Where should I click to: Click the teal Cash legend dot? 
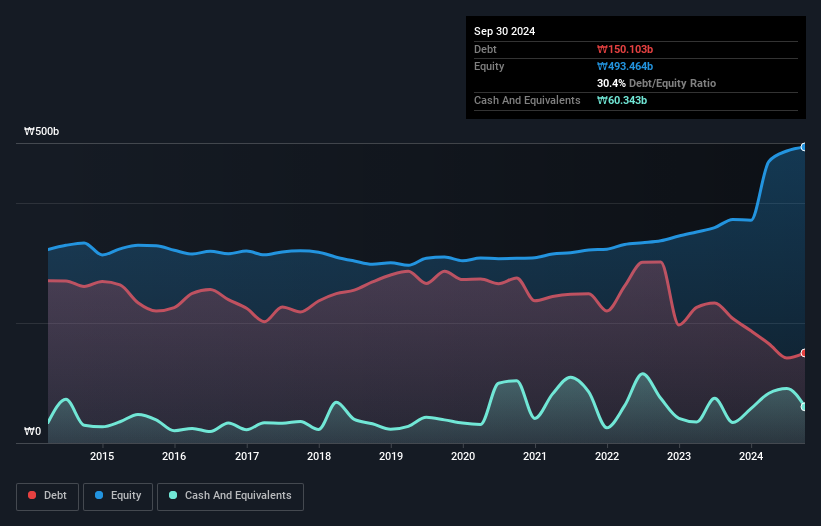pos(173,495)
